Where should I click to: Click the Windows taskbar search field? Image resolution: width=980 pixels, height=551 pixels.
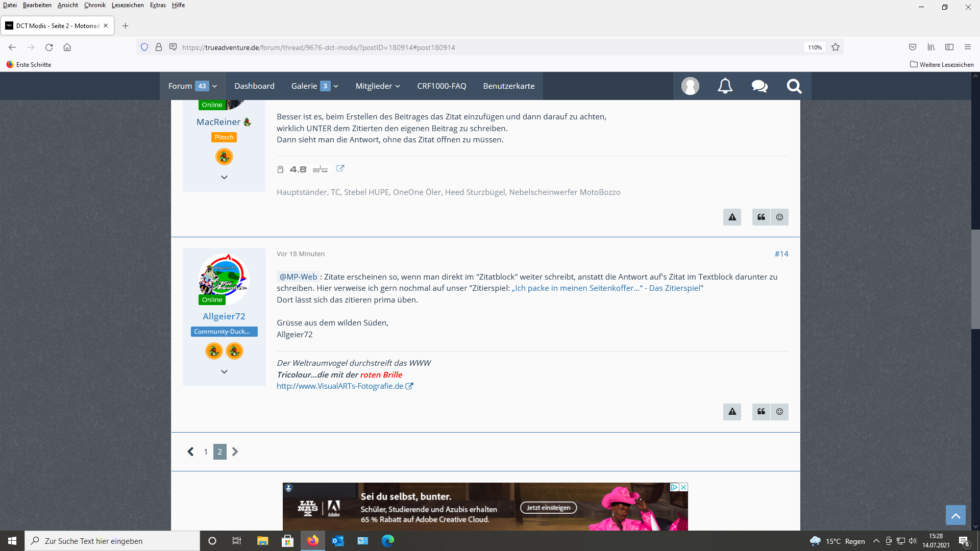pos(112,541)
